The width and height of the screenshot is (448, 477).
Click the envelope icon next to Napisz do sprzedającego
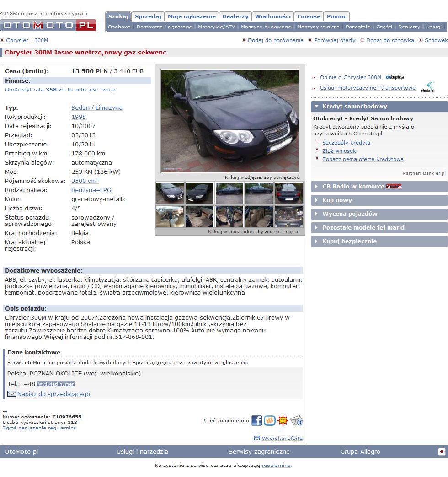(11, 394)
